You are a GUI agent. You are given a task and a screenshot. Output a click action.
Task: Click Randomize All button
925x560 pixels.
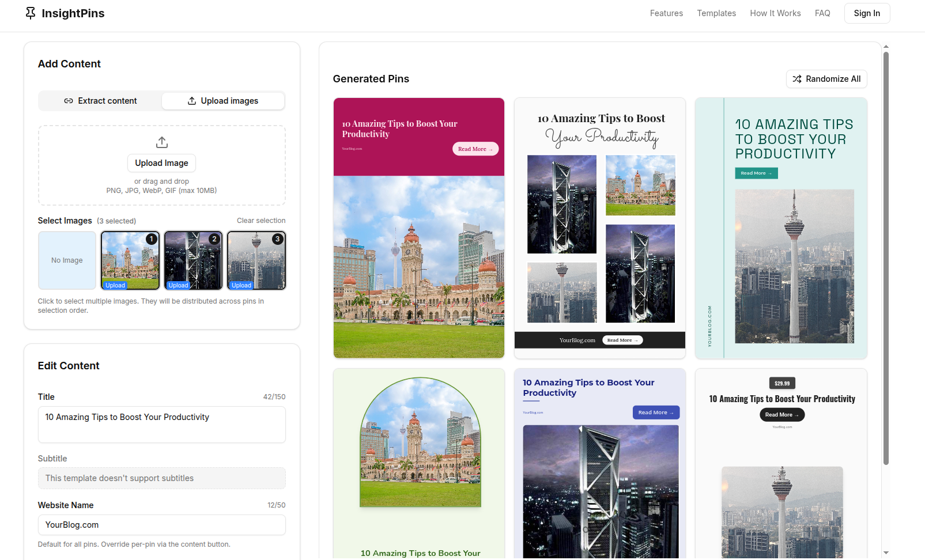(826, 79)
